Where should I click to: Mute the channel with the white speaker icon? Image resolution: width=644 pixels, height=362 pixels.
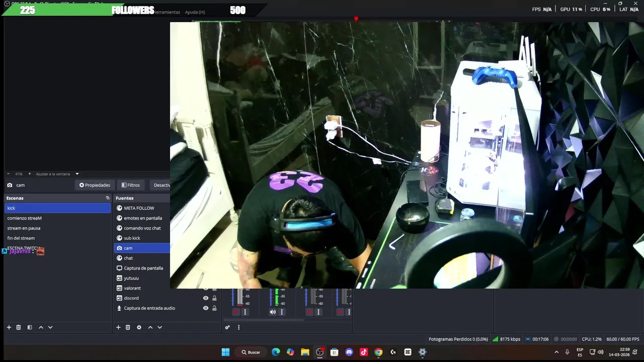point(273,312)
